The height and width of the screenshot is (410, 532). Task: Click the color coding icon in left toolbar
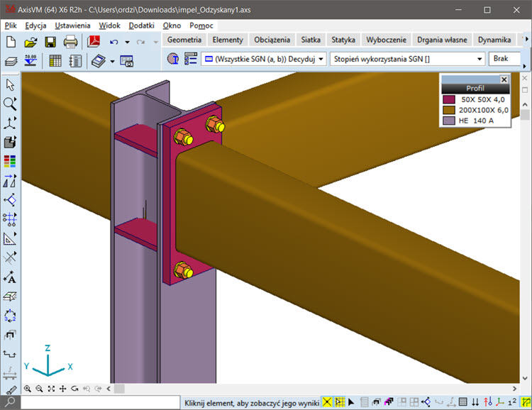point(10,161)
